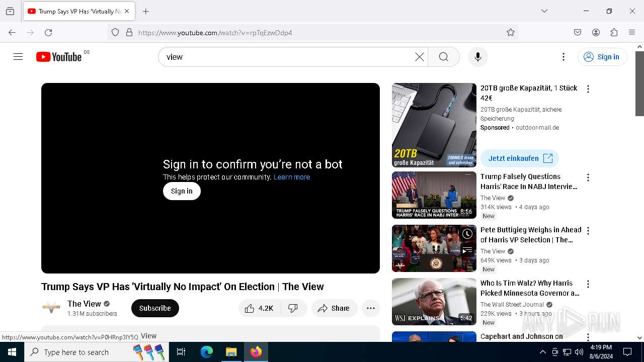This screenshot has height=362, width=644.
Task: Open YouTube settings three-dot menu
Action: pos(563,57)
